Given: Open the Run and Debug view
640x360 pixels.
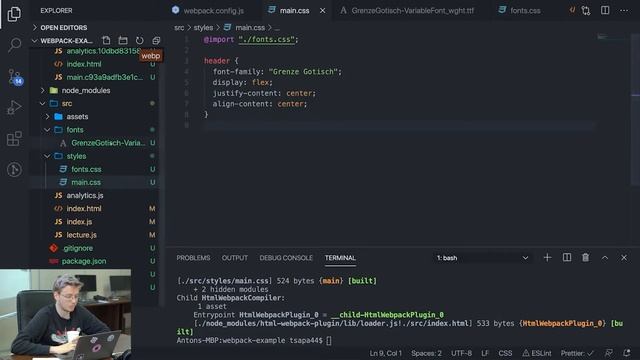Looking at the screenshot, I should point(14,108).
